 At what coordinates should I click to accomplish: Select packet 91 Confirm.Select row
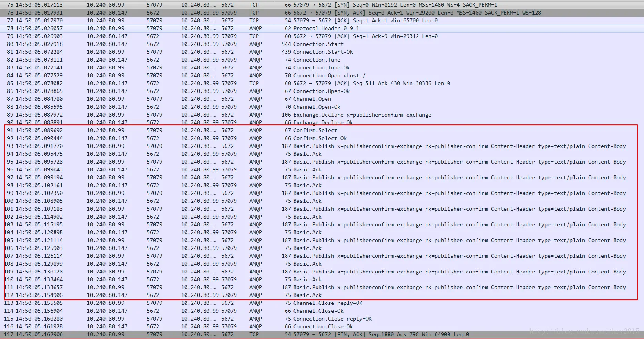click(x=322, y=130)
